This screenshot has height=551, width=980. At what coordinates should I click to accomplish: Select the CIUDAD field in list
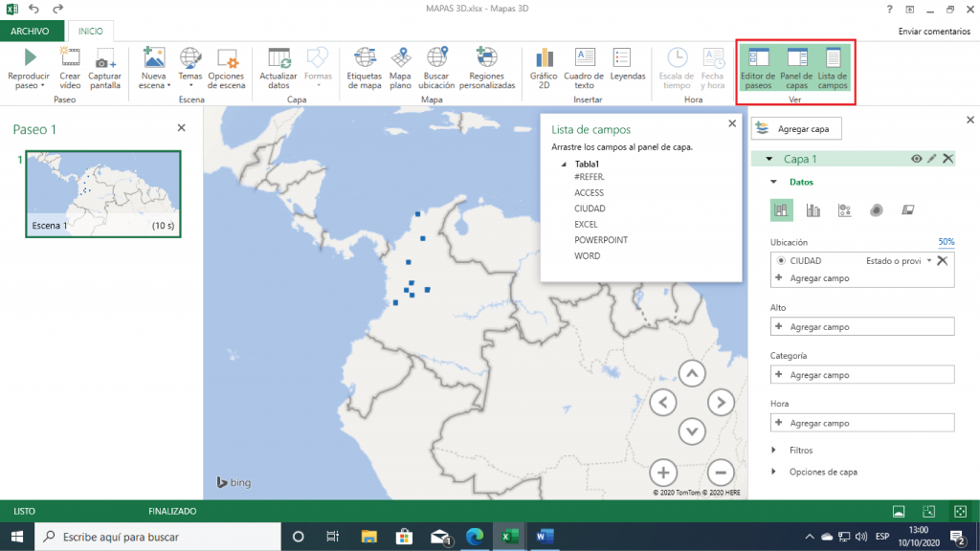click(590, 209)
